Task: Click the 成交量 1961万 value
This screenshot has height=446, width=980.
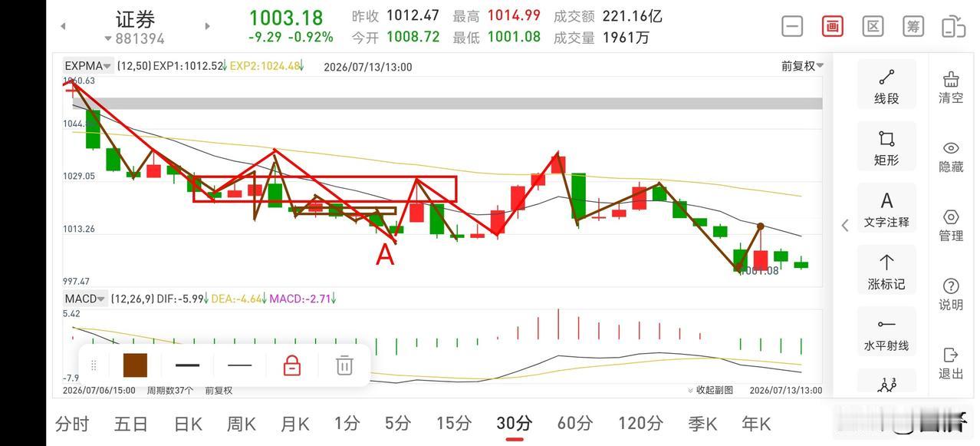Action: (x=601, y=37)
